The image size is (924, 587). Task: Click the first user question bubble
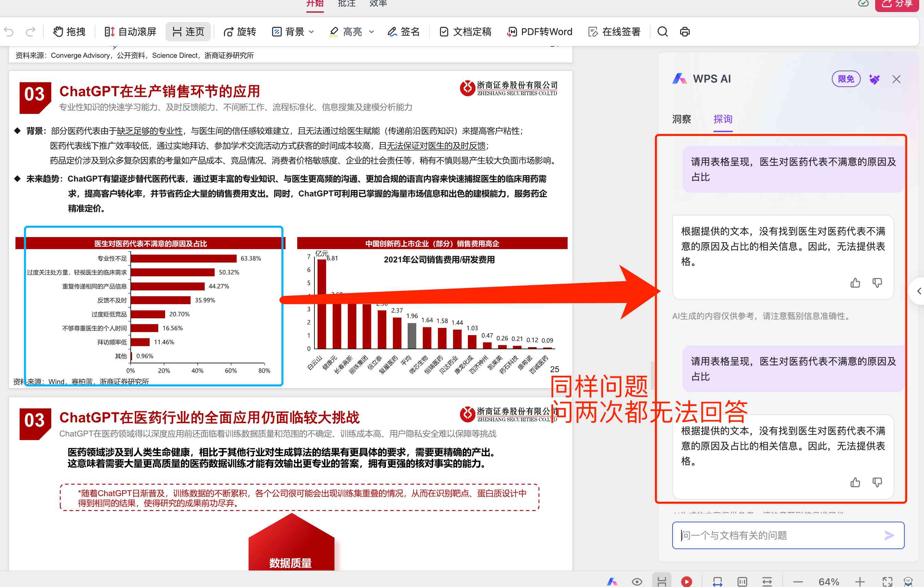coord(794,169)
